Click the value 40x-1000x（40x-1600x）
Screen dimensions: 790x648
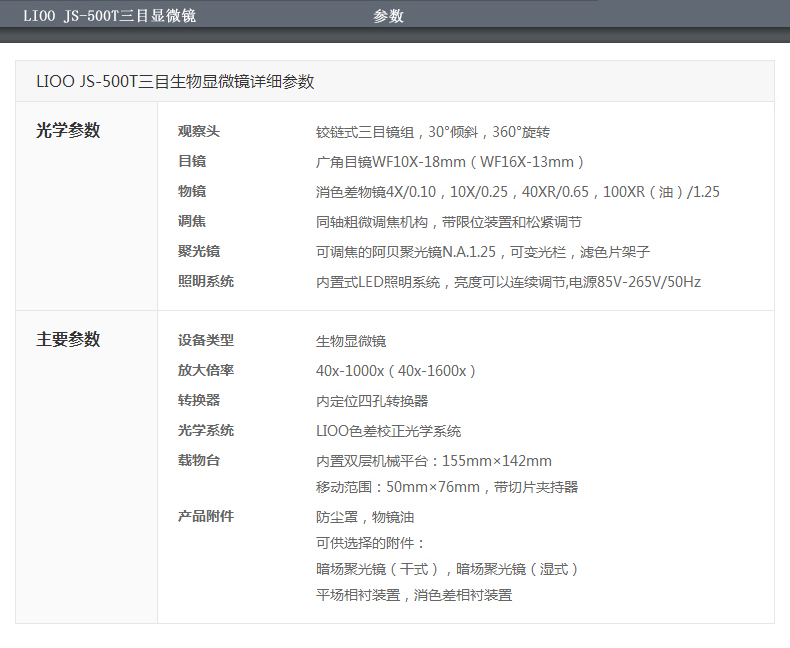coord(396,371)
